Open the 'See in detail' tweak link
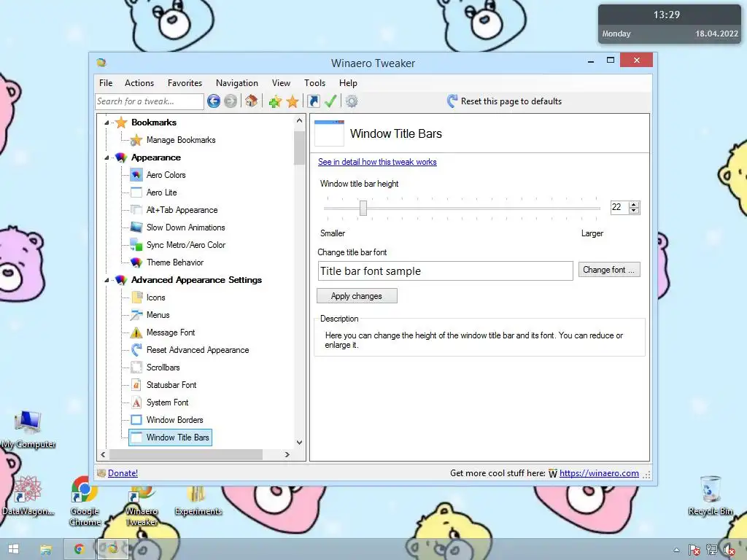747x560 pixels. 377,162
